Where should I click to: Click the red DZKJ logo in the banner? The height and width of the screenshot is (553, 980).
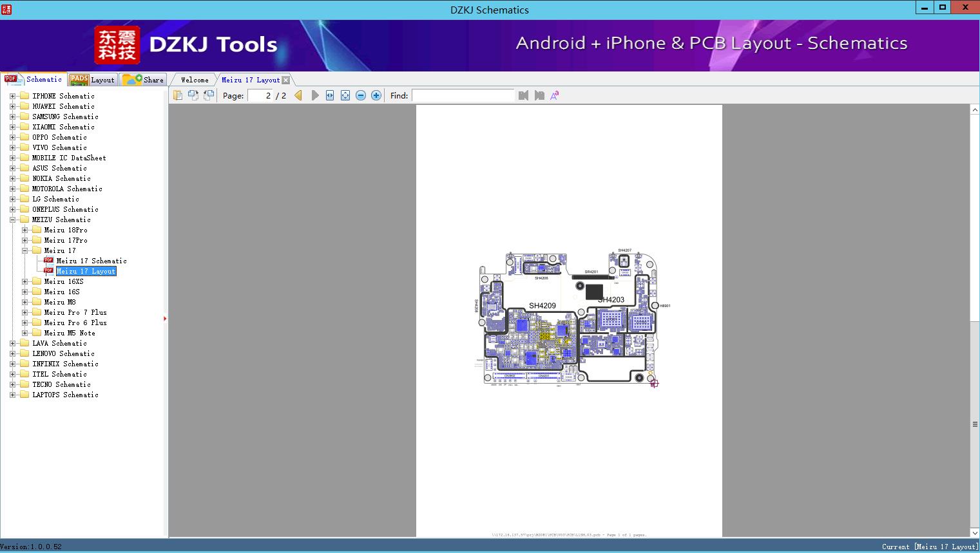click(x=117, y=45)
